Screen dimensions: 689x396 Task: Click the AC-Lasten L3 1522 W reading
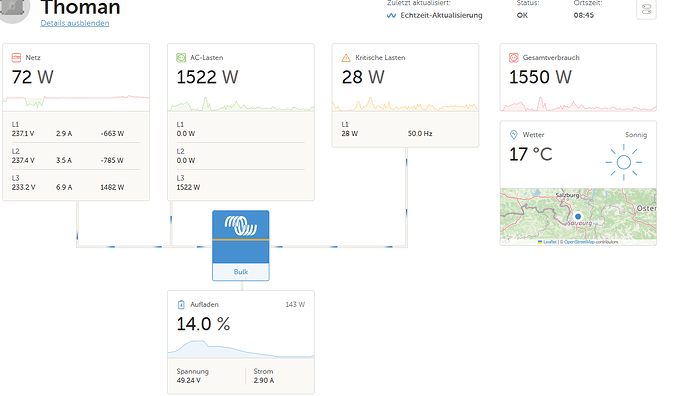click(x=188, y=187)
